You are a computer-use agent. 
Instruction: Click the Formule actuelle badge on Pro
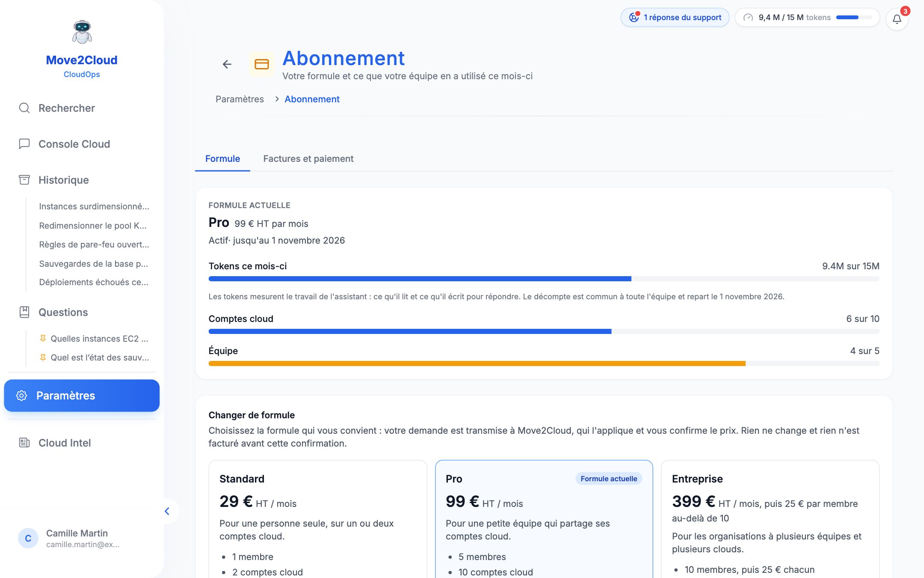[609, 479]
